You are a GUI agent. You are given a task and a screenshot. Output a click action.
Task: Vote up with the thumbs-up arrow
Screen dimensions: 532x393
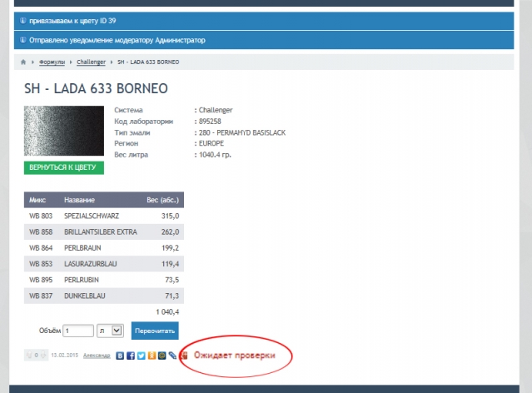[29, 355]
